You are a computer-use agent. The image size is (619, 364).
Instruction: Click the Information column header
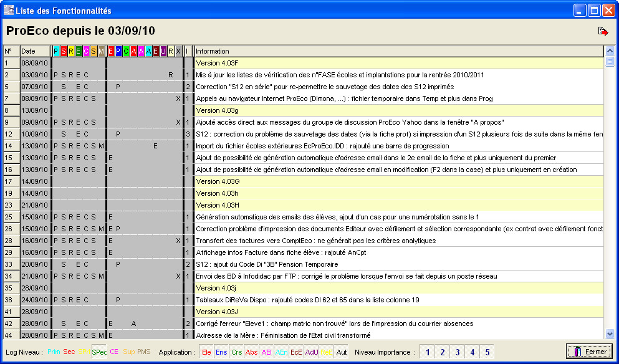(399, 51)
